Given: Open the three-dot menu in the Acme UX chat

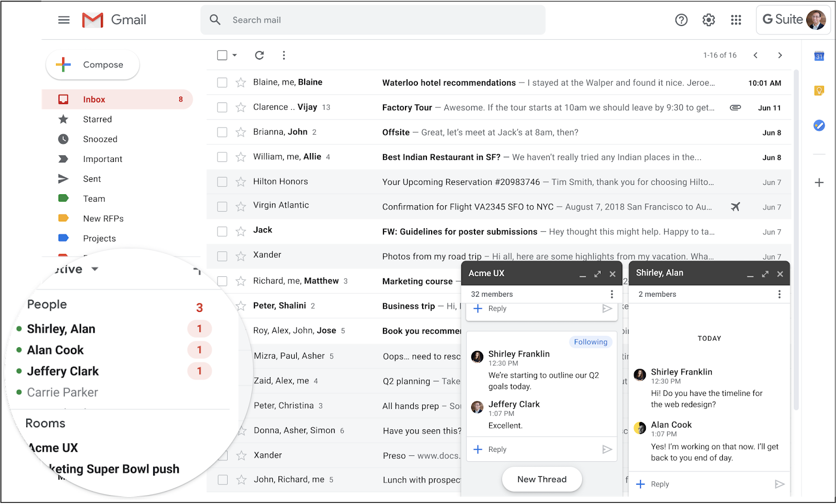Looking at the screenshot, I should [611, 294].
